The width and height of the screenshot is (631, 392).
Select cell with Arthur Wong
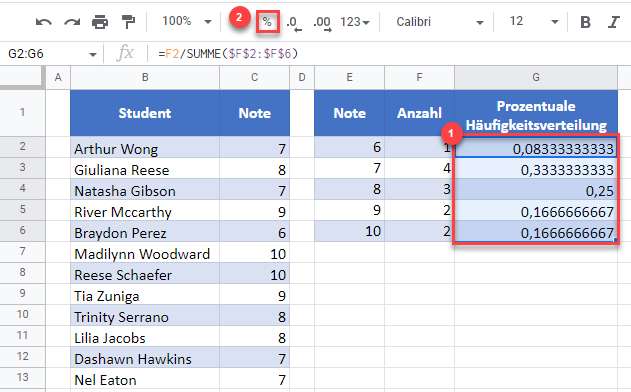[145, 147]
